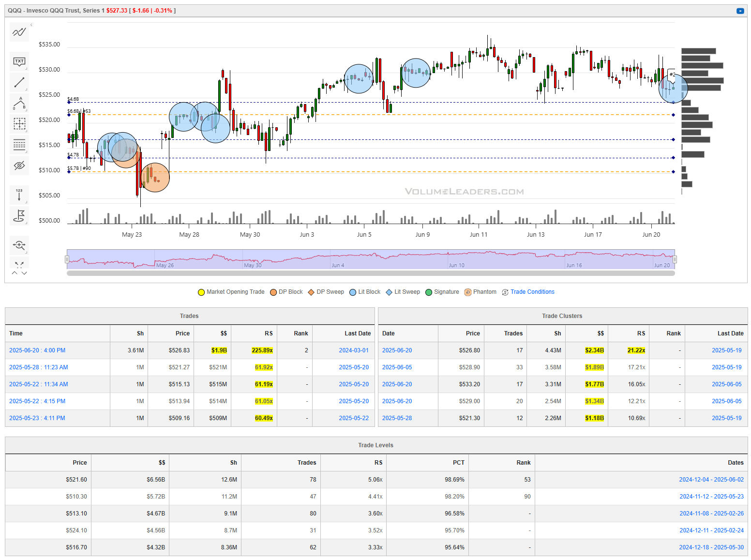Sort Trade Clusters by Trades column
The height and width of the screenshot is (560, 751).
(x=506, y=333)
